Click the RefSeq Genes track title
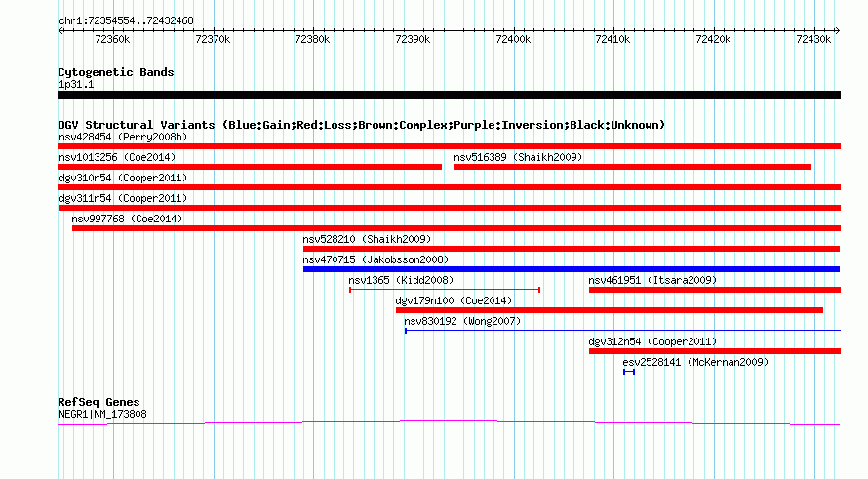The width and height of the screenshot is (868, 479). pyautogui.click(x=99, y=402)
